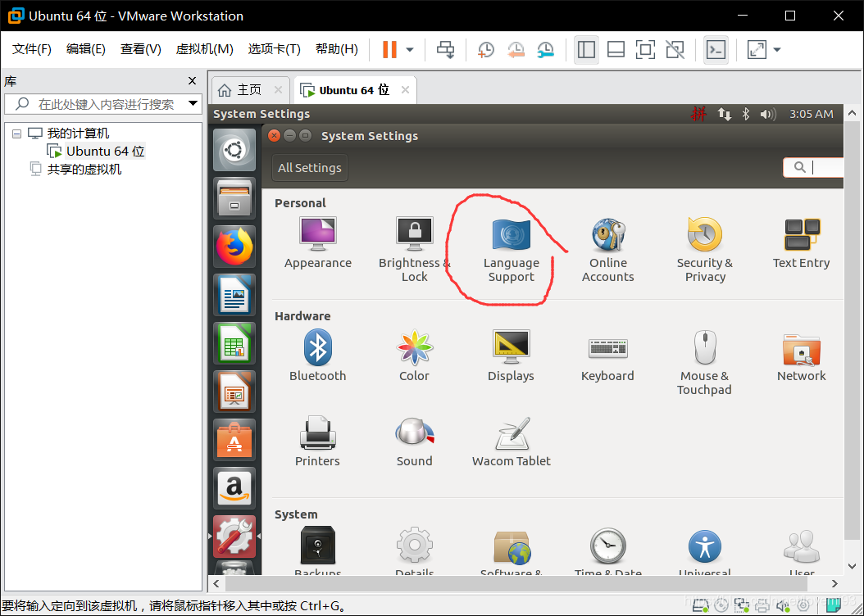Close the 库 library panel
864x616 pixels.
click(193, 81)
